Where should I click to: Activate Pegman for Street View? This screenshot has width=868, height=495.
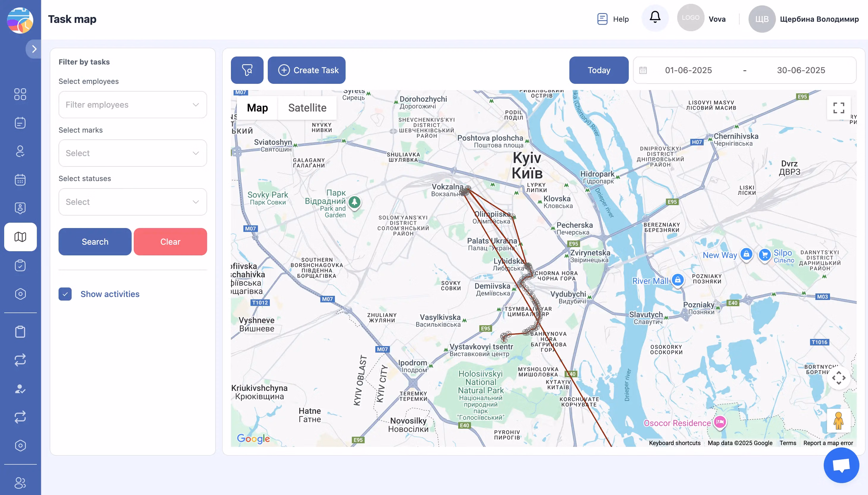839,421
